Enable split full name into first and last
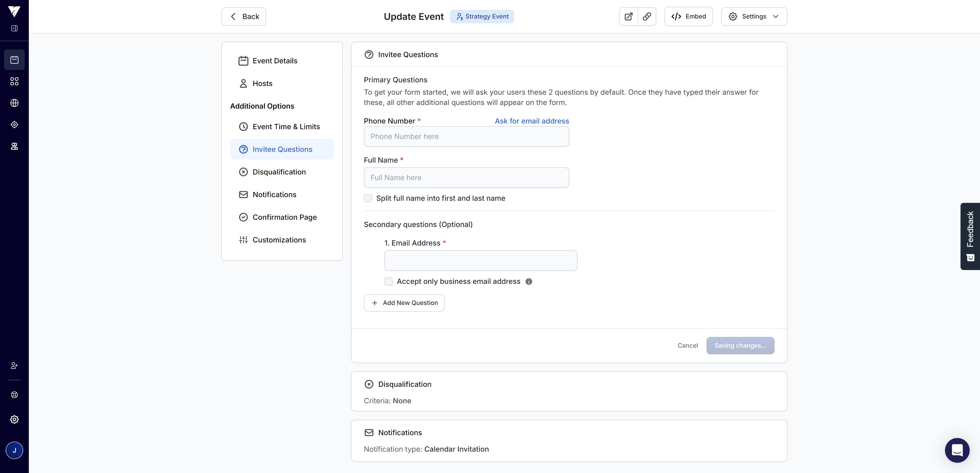Image resolution: width=980 pixels, height=473 pixels. click(x=368, y=198)
